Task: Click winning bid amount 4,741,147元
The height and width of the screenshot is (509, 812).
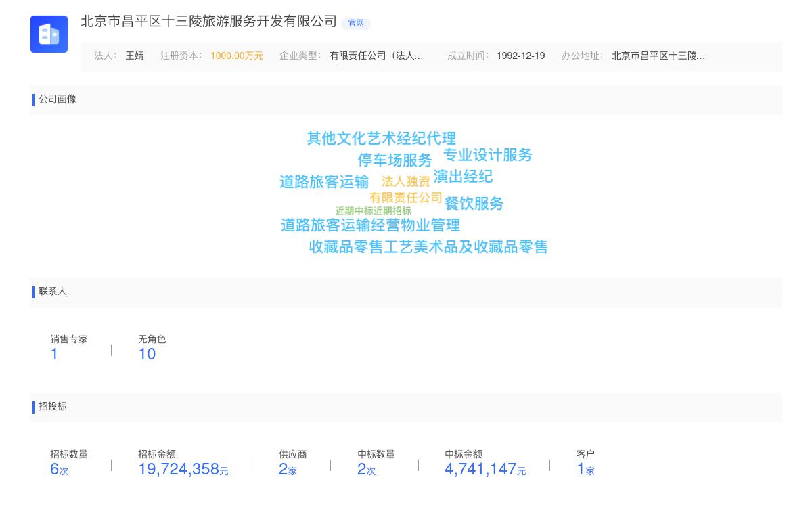Action: [x=484, y=469]
